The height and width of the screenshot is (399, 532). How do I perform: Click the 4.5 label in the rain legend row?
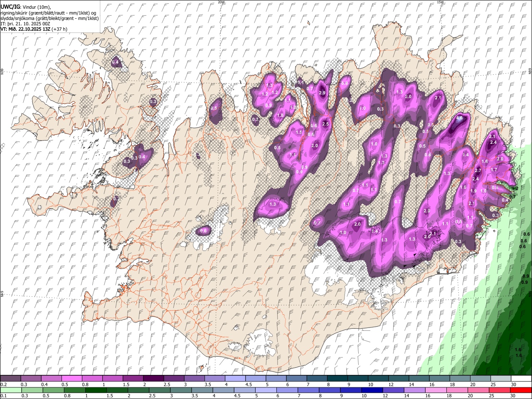click(x=237, y=396)
